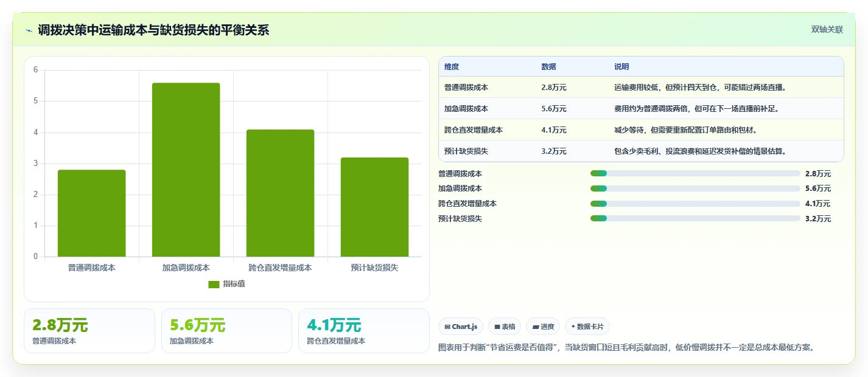The width and height of the screenshot is (868, 377).
Task: Click the 普通调拨成本 bar in chart
Action: [92, 213]
